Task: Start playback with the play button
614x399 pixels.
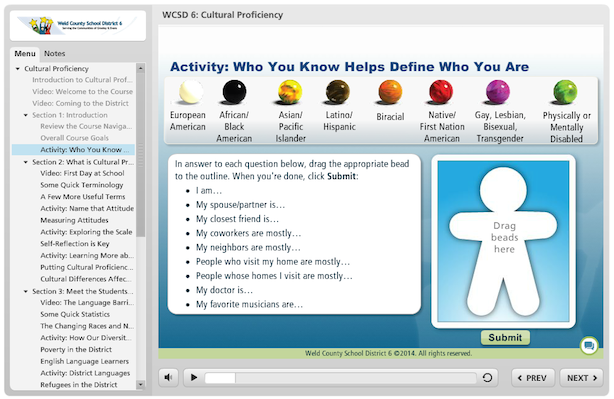Action: tap(193, 377)
